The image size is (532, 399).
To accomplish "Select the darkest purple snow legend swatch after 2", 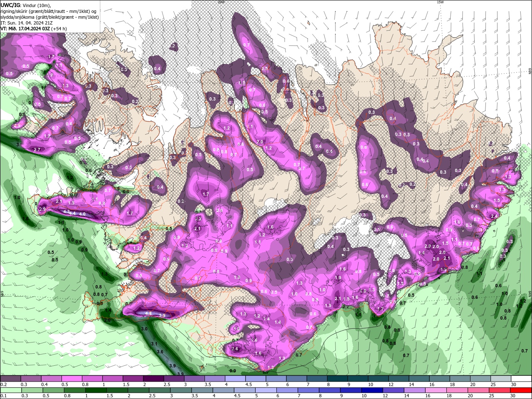I will coord(153,379).
